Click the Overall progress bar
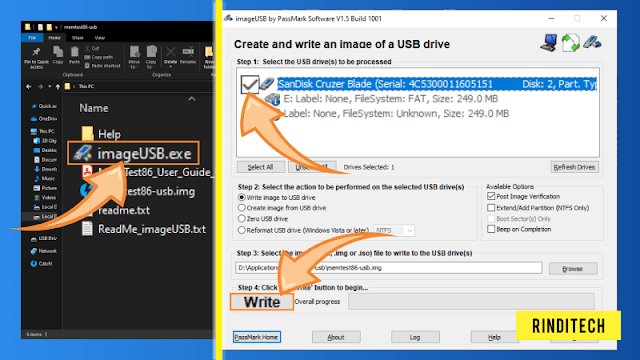Image resolution: width=640 pixels, height=360 pixels. coord(471,302)
